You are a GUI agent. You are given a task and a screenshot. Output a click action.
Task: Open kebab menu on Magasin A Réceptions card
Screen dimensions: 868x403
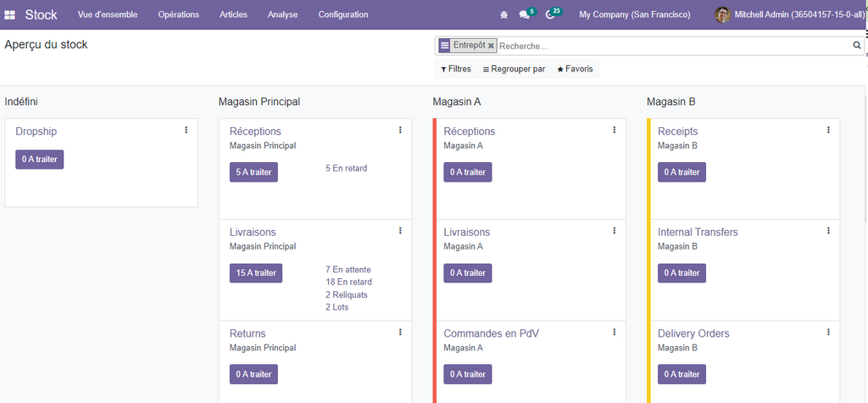coord(615,130)
